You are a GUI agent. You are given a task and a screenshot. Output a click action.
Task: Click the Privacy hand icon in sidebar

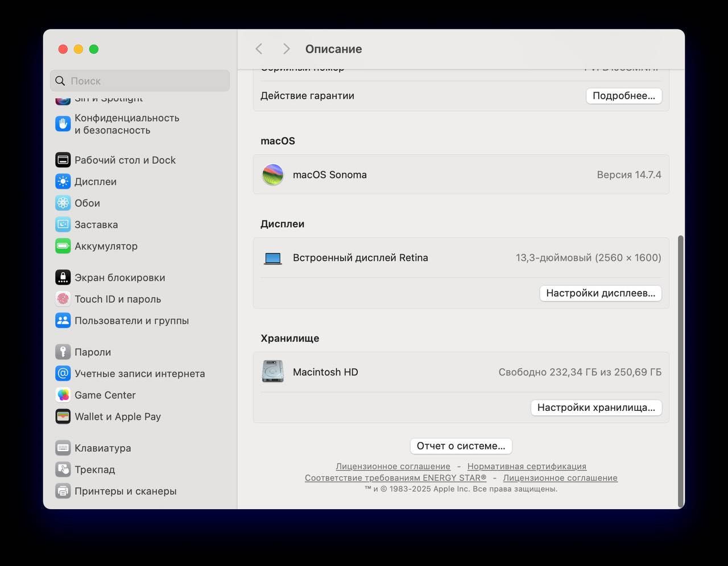(63, 124)
